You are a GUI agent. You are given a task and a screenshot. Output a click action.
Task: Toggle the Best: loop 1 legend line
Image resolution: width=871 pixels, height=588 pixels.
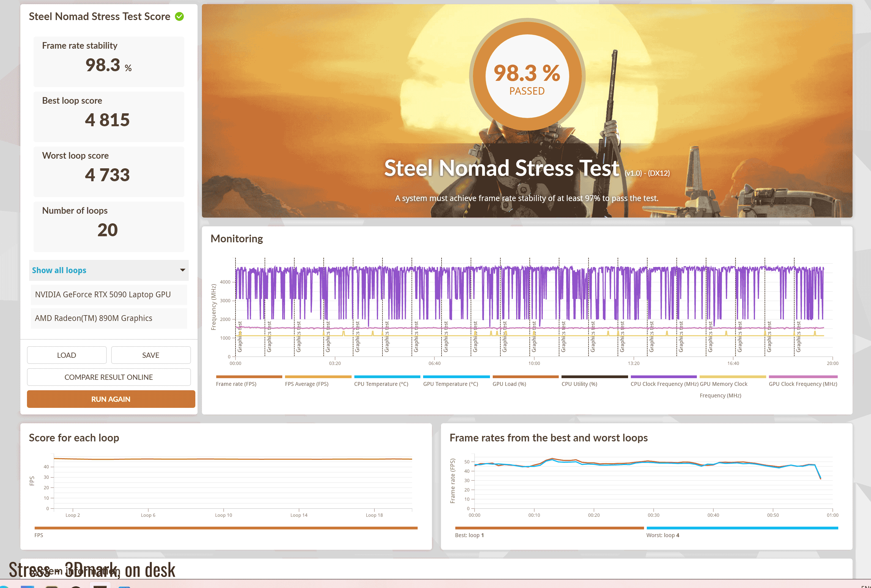pyautogui.click(x=469, y=535)
